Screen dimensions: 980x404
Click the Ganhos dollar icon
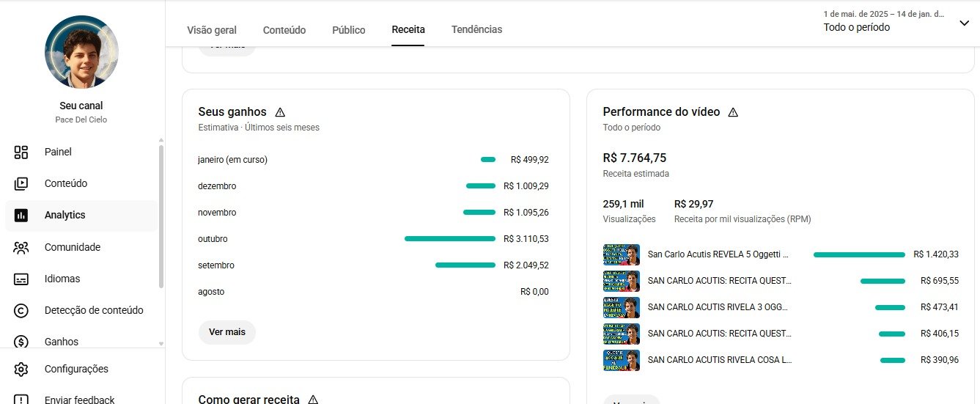pos(21,342)
